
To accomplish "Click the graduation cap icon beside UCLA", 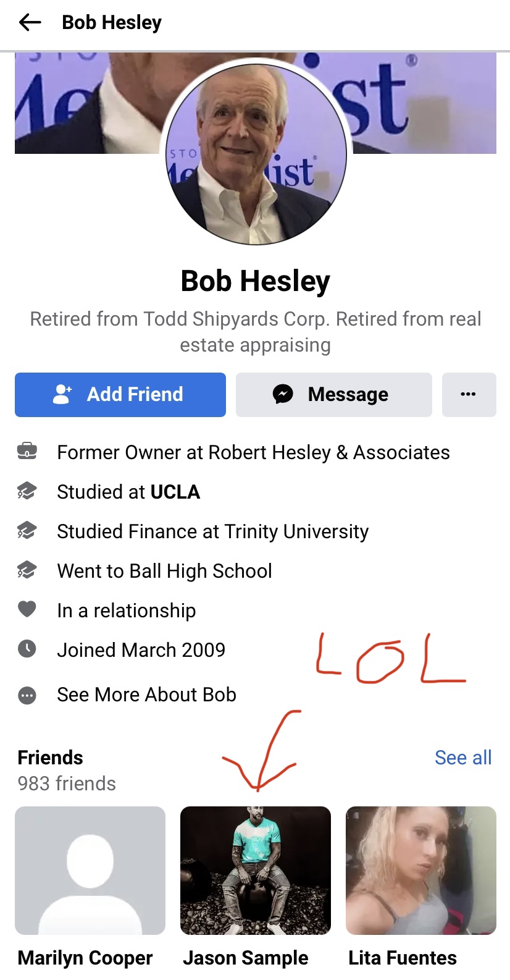I will [x=27, y=491].
